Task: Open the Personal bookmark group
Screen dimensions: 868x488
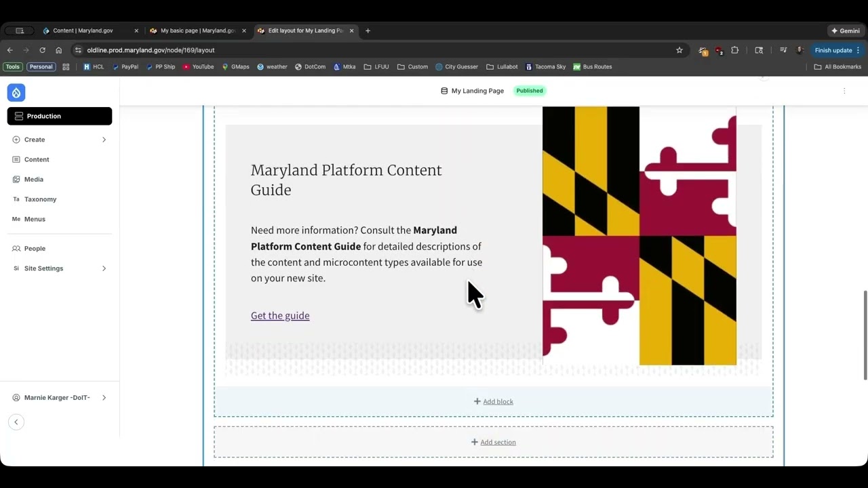Action: pos(41,66)
